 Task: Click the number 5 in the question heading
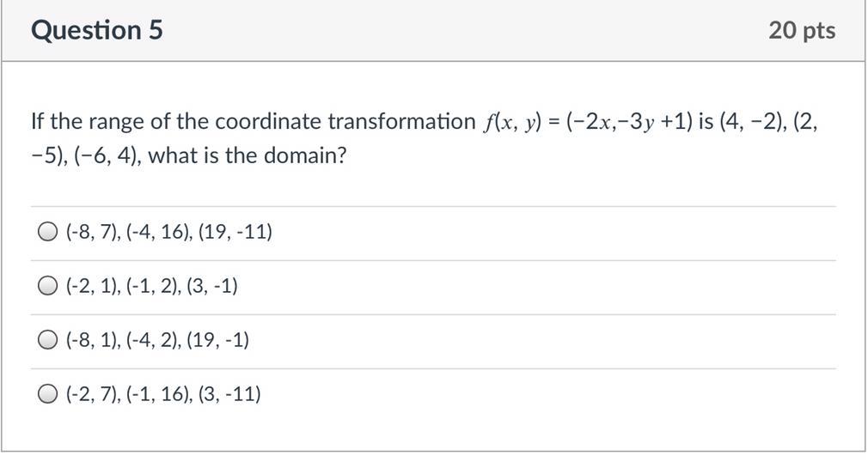156,31
